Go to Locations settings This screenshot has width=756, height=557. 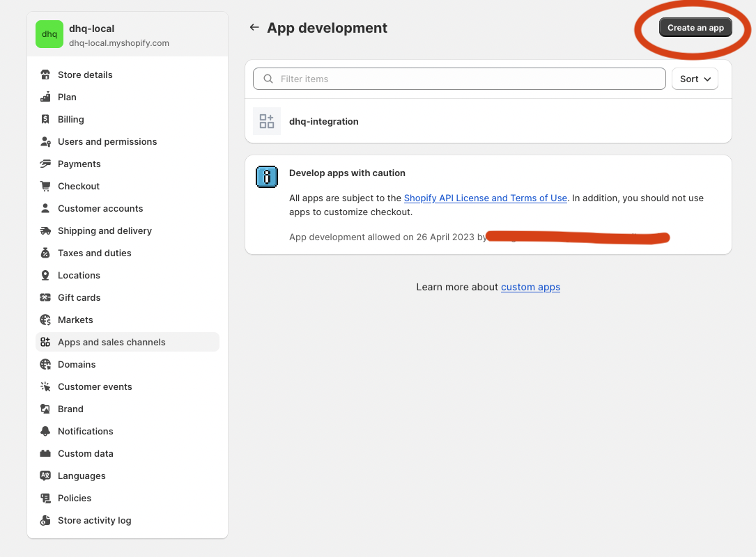pos(128,275)
